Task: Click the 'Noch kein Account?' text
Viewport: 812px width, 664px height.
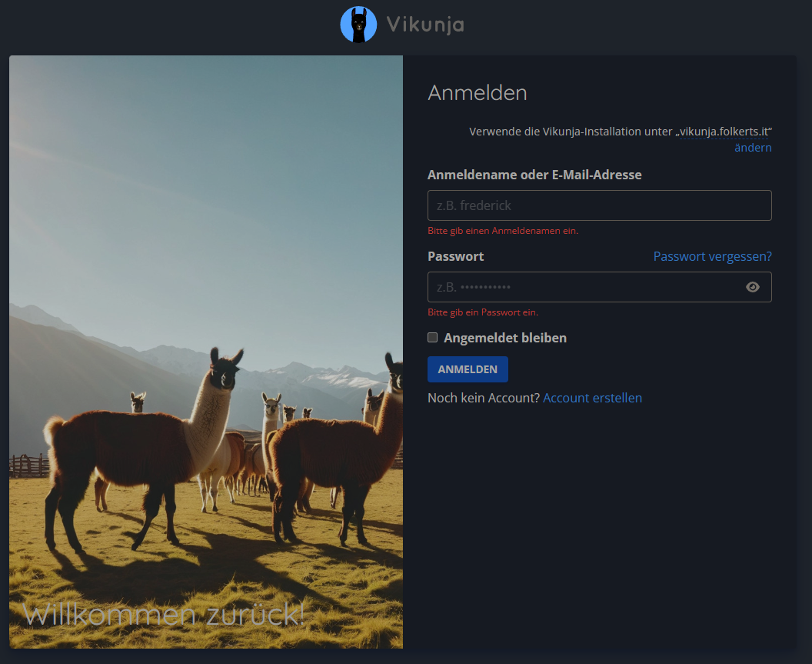Action: [x=484, y=398]
